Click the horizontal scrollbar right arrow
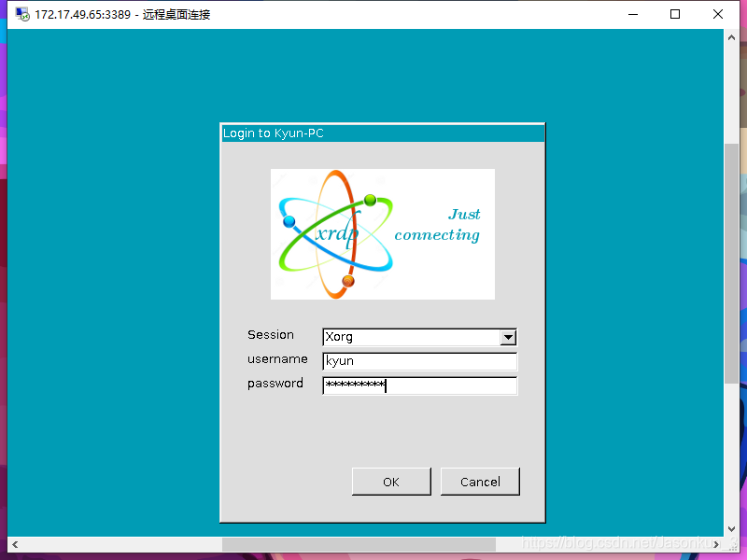The height and width of the screenshot is (560, 747). pos(716,544)
